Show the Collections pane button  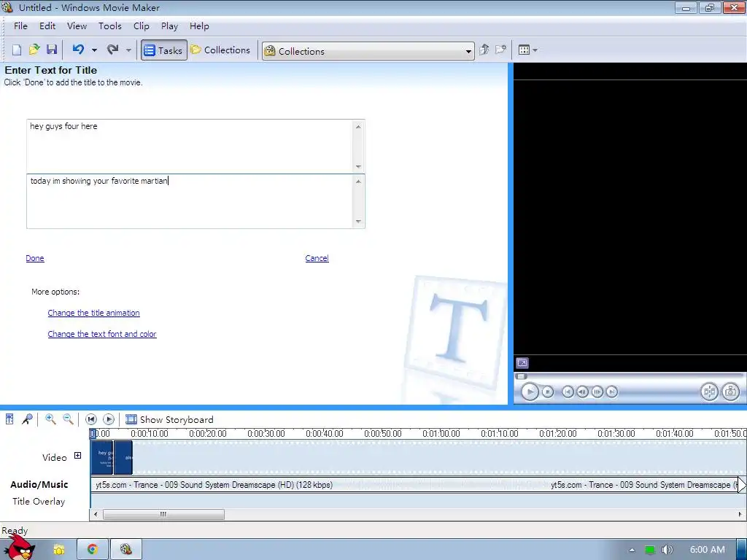click(x=220, y=50)
